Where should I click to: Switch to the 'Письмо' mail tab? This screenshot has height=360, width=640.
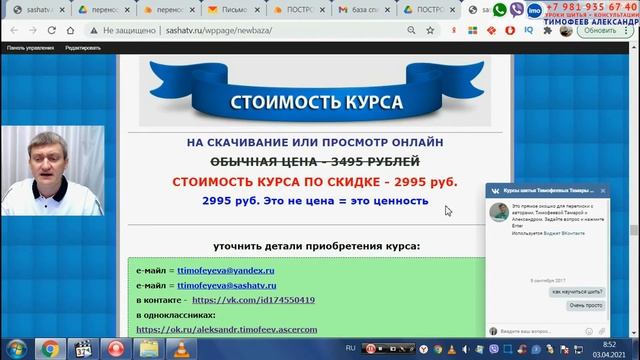click(x=234, y=10)
